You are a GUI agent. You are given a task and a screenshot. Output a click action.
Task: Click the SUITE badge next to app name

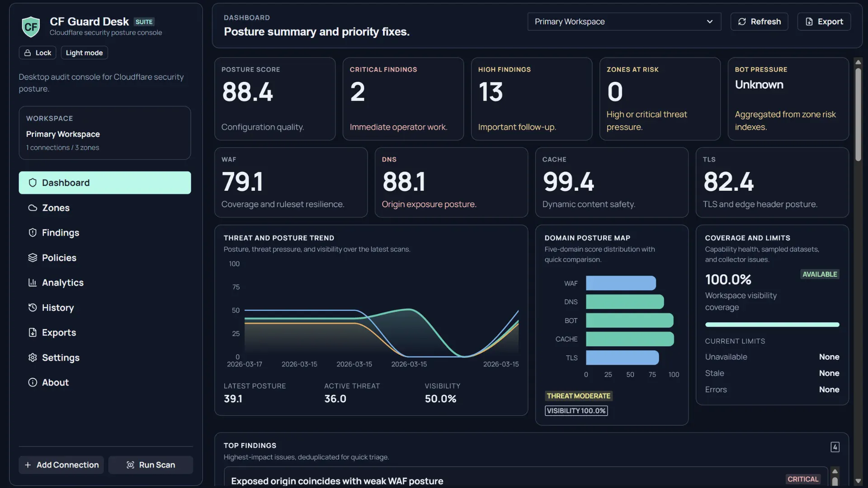(144, 22)
